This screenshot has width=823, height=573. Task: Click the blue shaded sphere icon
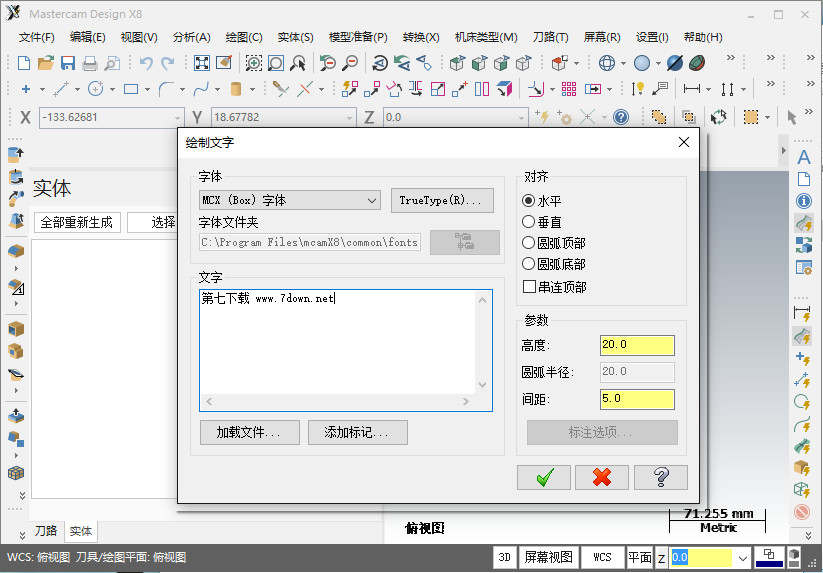pos(641,63)
